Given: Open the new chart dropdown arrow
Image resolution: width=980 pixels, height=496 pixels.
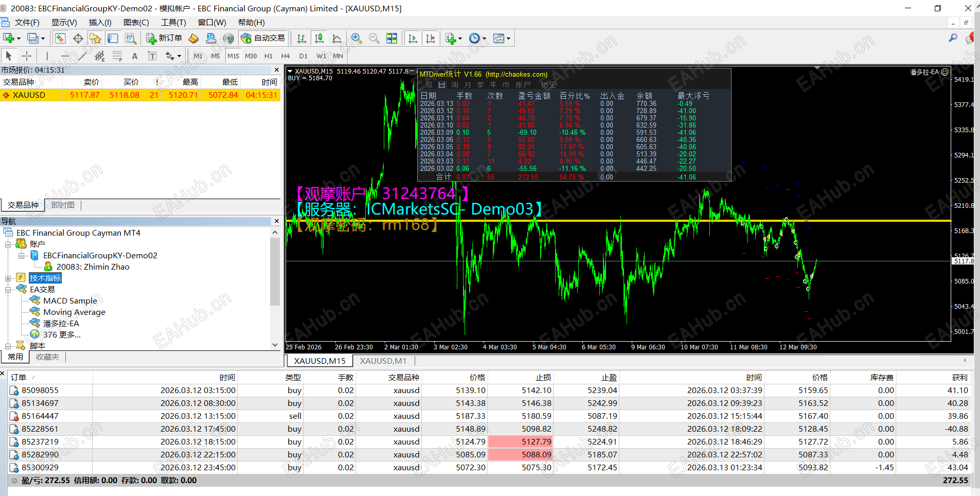Looking at the screenshot, I should click(19, 39).
